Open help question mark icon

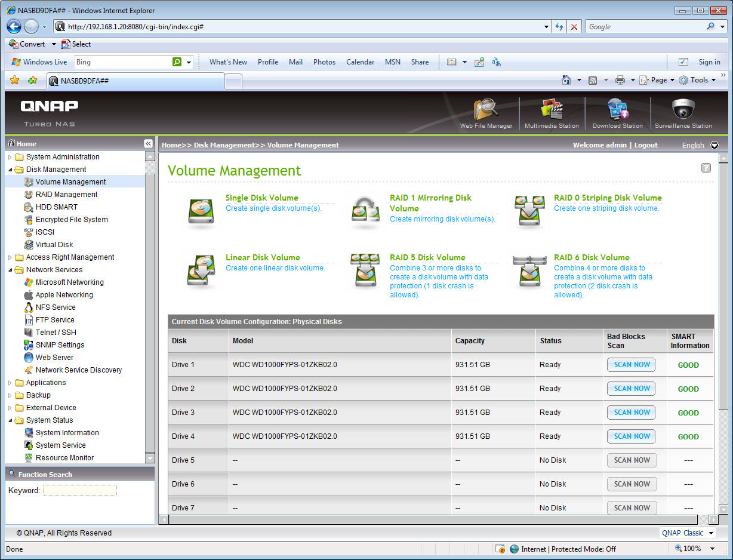click(706, 168)
